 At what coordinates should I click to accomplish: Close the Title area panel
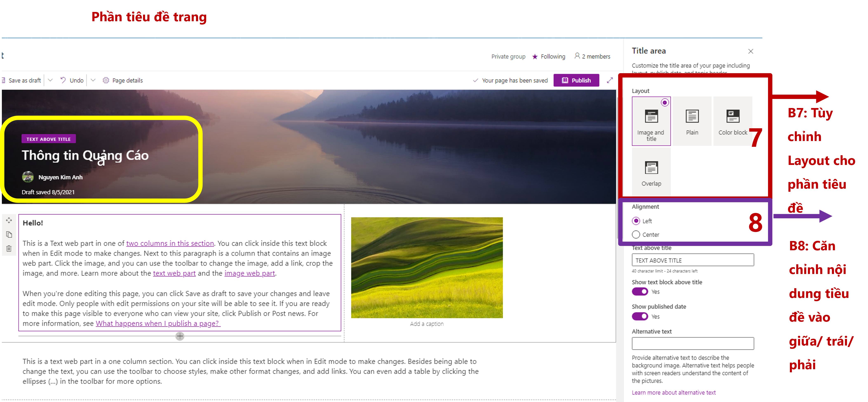(x=750, y=51)
